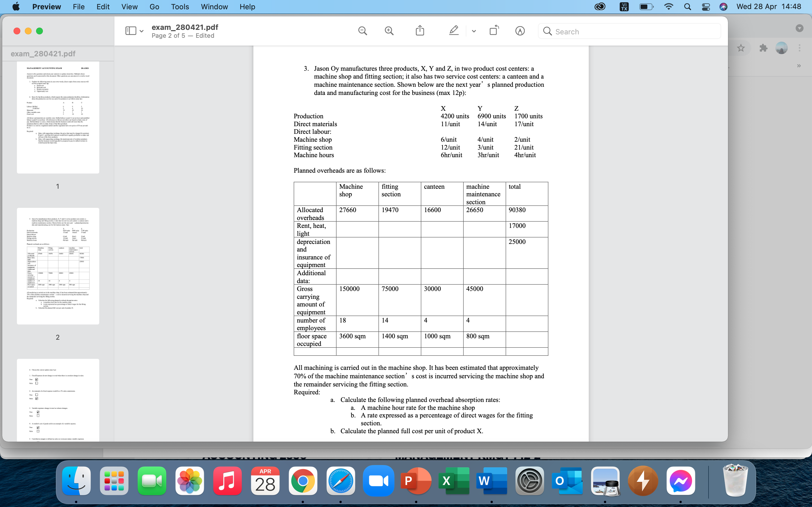The height and width of the screenshot is (507, 812).
Task: Open macOS Control Center toggles
Action: [706, 7]
